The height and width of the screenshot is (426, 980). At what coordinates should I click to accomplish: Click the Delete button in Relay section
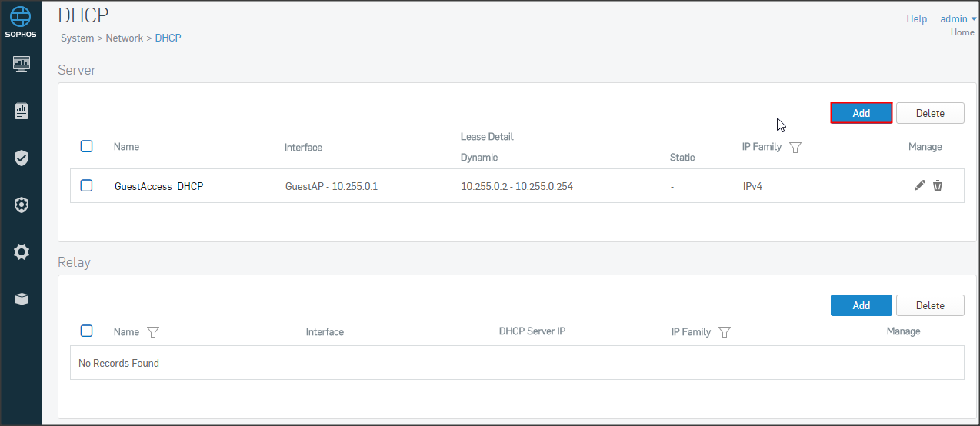coord(929,305)
